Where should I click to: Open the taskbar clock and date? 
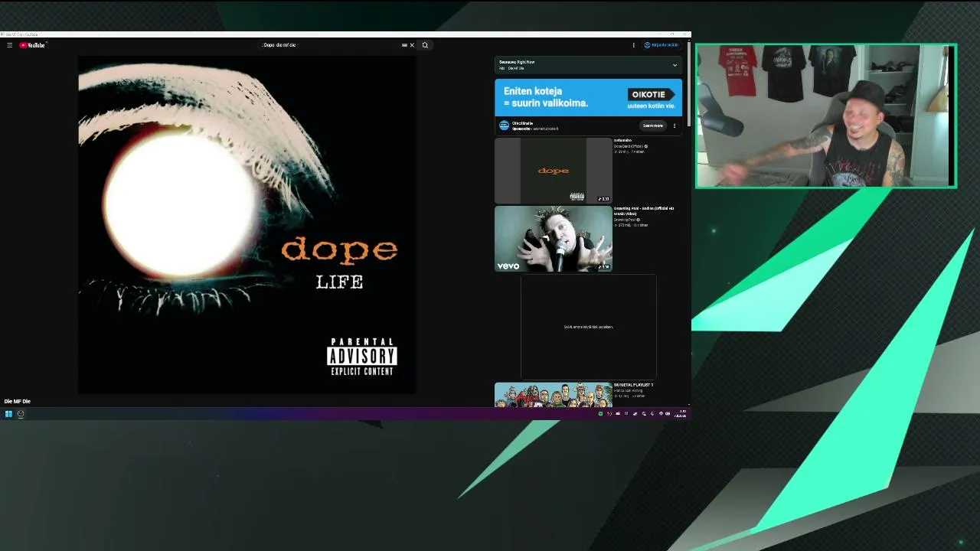(681, 414)
